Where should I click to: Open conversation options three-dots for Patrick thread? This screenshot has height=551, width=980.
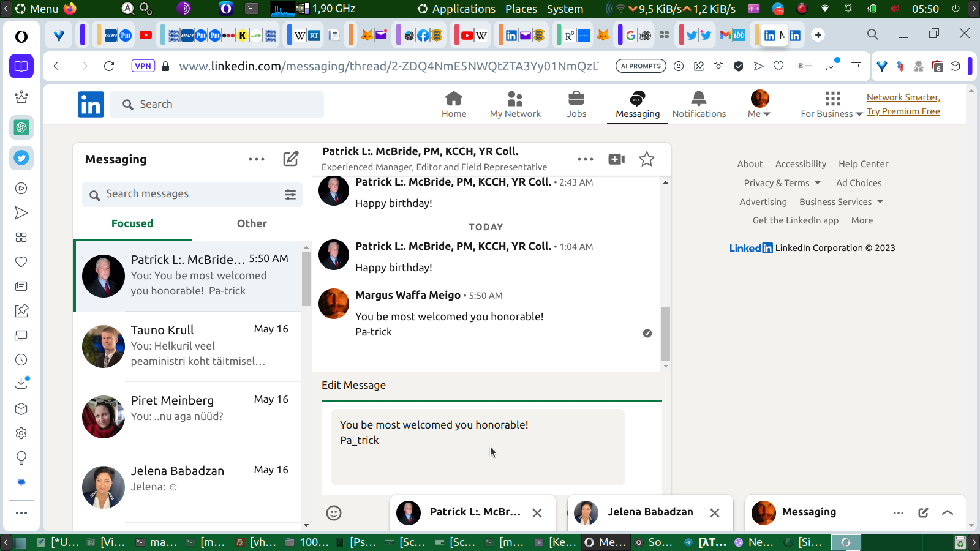coord(586,159)
